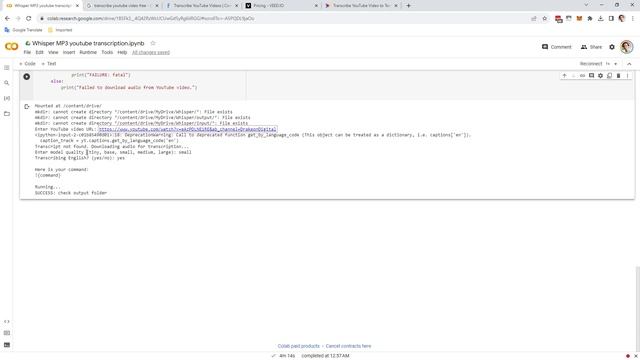Open Cancel contracts here link

click(348, 346)
